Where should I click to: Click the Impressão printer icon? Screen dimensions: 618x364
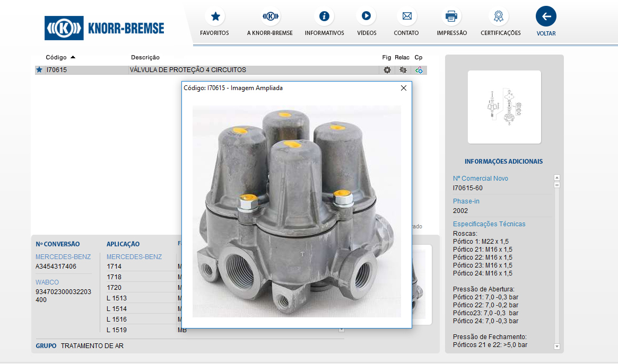pos(451,16)
